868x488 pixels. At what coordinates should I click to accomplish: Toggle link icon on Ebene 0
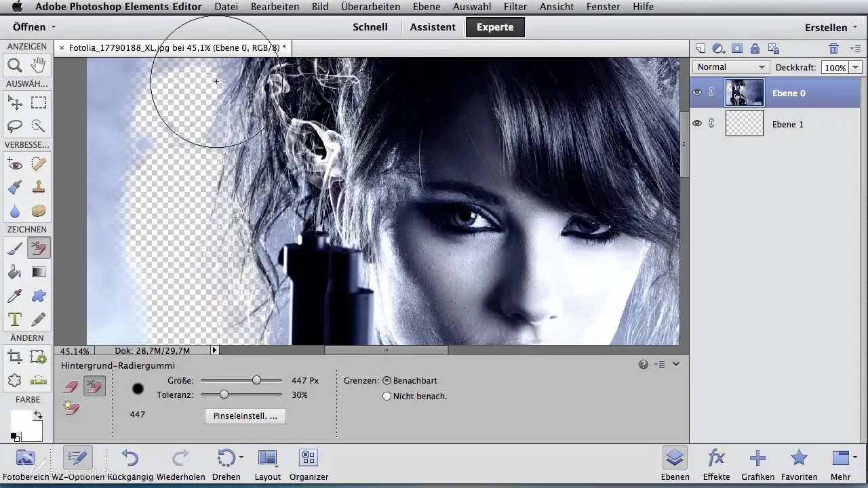click(x=712, y=93)
